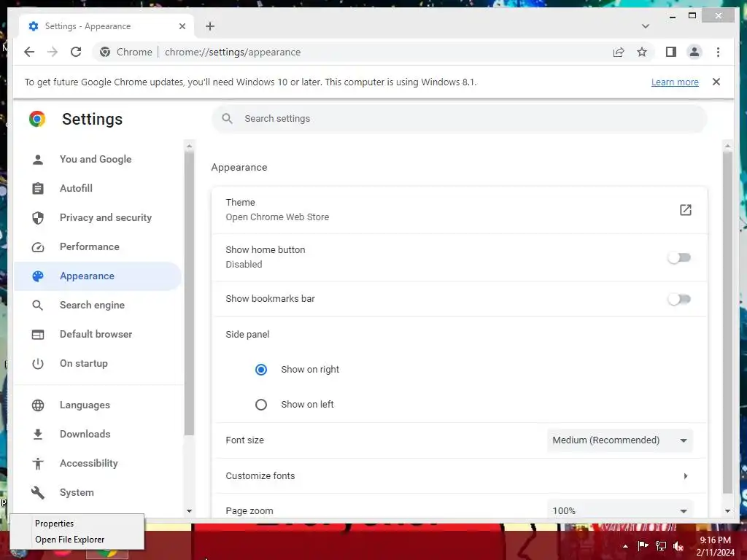Viewport: 747px width, 560px height.
Task: Click main page scrollbar down arrow
Action: [727, 511]
